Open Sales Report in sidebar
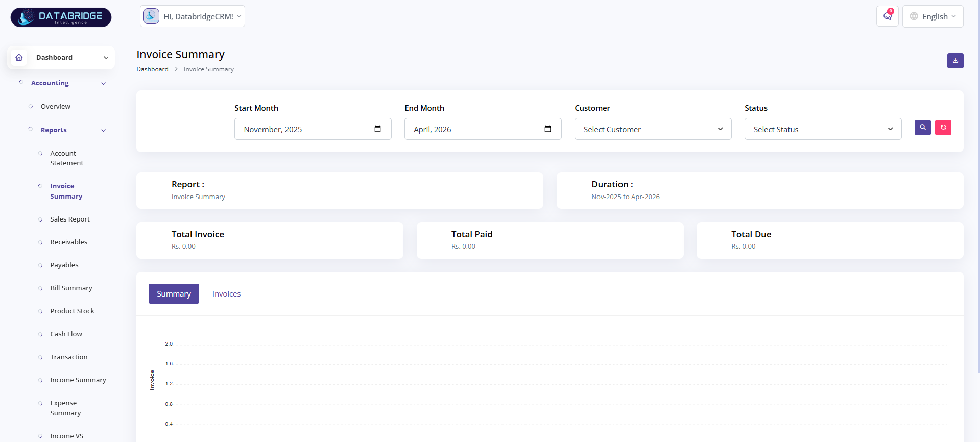The width and height of the screenshot is (980, 442). pyautogui.click(x=70, y=219)
